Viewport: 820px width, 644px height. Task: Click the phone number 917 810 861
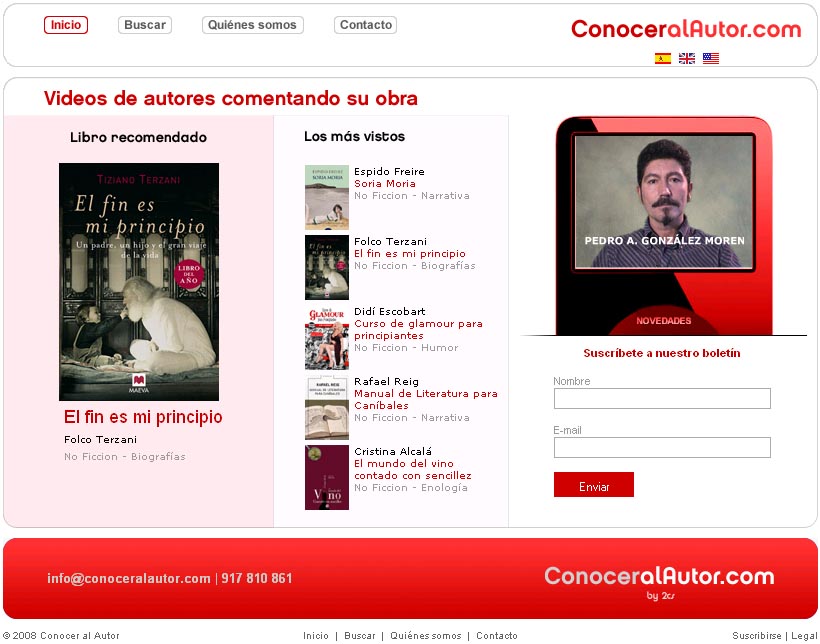coord(257,579)
